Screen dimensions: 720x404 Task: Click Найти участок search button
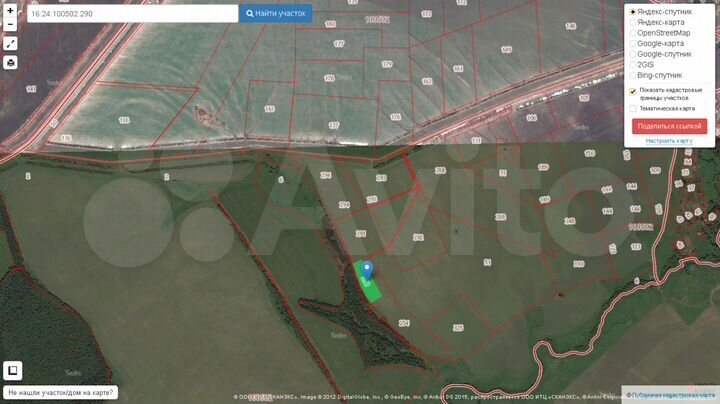click(x=275, y=13)
